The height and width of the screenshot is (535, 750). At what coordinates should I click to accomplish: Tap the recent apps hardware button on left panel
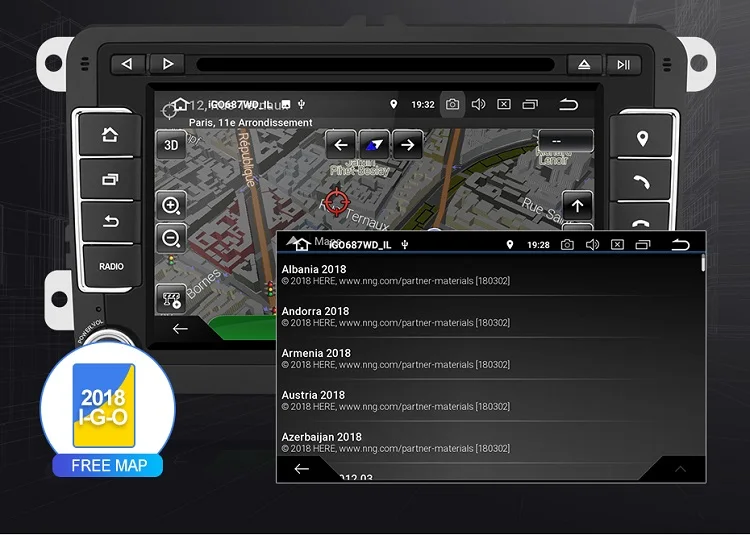[x=110, y=179]
